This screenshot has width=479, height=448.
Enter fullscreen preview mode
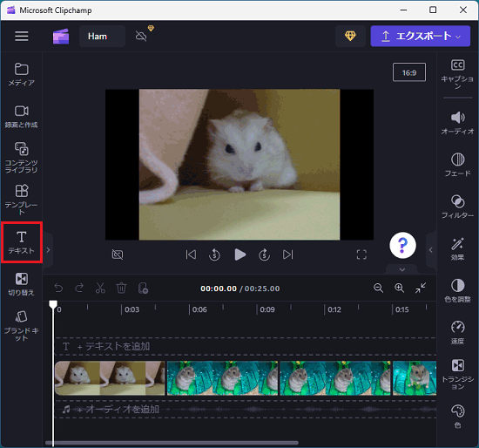pyautogui.click(x=361, y=255)
